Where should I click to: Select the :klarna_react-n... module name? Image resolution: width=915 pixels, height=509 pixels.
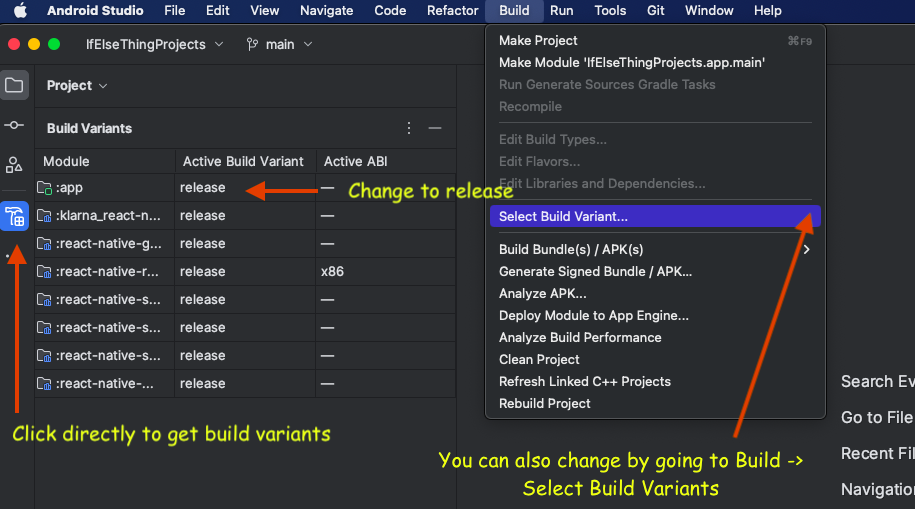click(x=108, y=216)
